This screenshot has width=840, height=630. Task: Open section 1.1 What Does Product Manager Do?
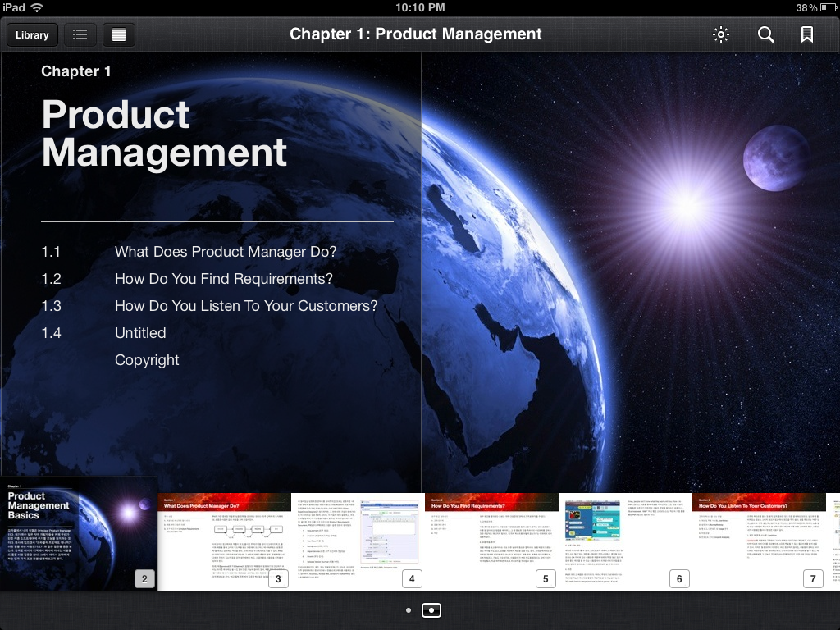225,252
